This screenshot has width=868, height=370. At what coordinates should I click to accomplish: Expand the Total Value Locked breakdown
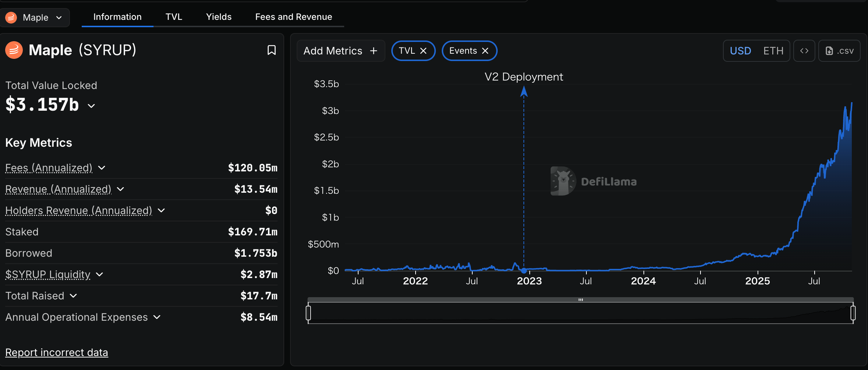tap(91, 106)
